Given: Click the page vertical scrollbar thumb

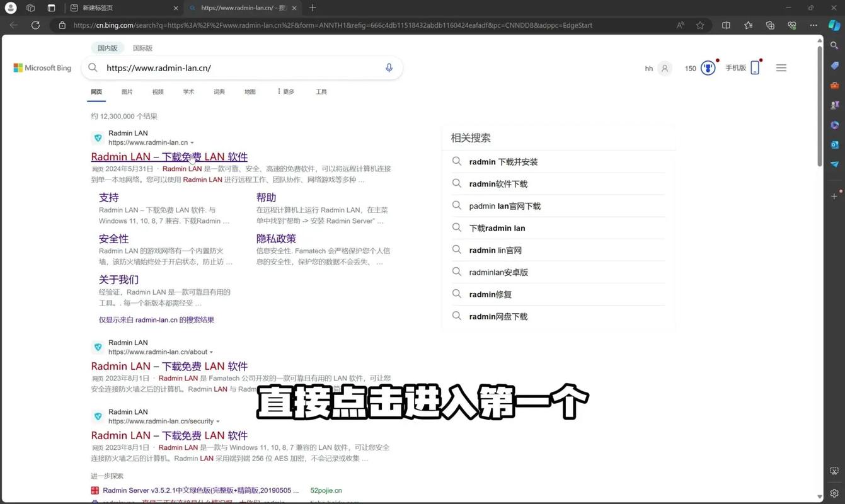Looking at the screenshot, I should coord(820,106).
